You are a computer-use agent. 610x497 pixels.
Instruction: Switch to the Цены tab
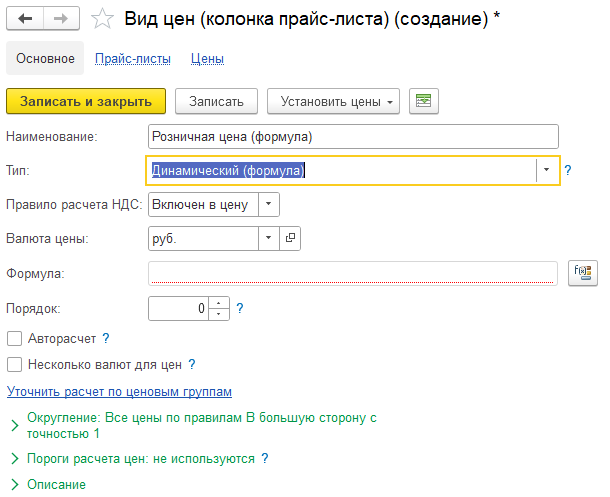click(x=206, y=59)
